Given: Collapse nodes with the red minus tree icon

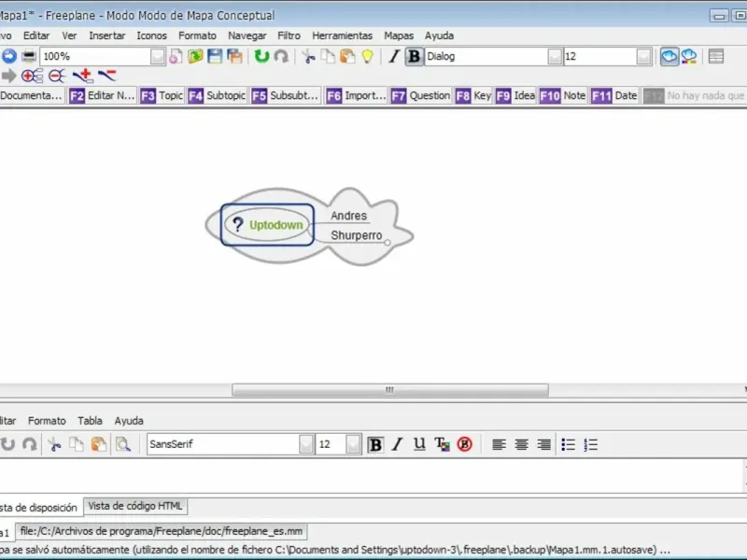Looking at the screenshot, I should 57,76.
